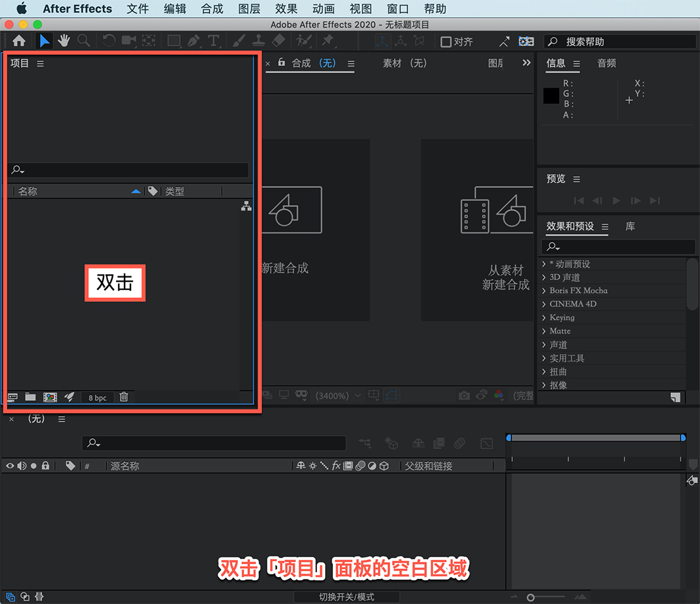Select the Zoom magnifier tool
The width and height of the screenshot is (700, 604).
point(84,41)
